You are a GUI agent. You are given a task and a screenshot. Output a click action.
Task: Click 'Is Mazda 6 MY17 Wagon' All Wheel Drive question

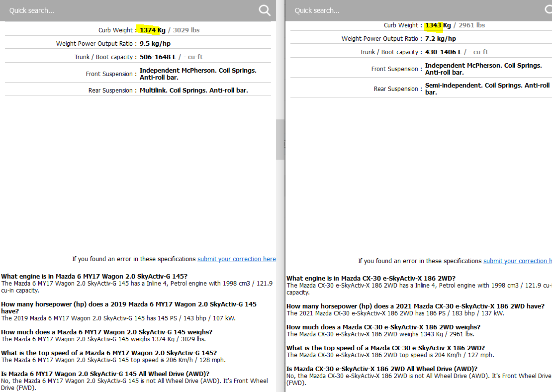coord(105,374)
